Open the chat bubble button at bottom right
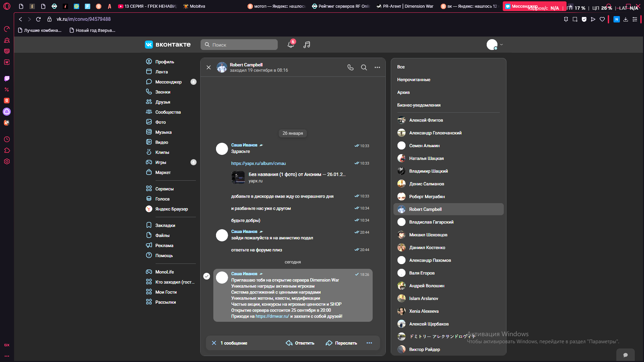This screenshot has width=644, height=362. 626,355
